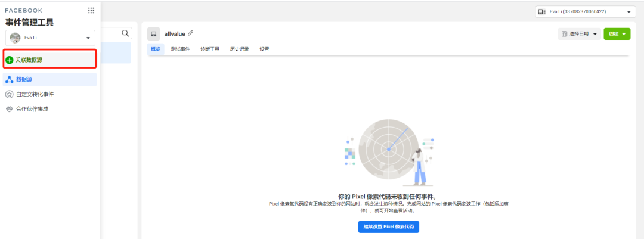This screenshot has height=239, width=644.
Task: Click the 数据源 triangle nodes icon
Action: [10, 80]
